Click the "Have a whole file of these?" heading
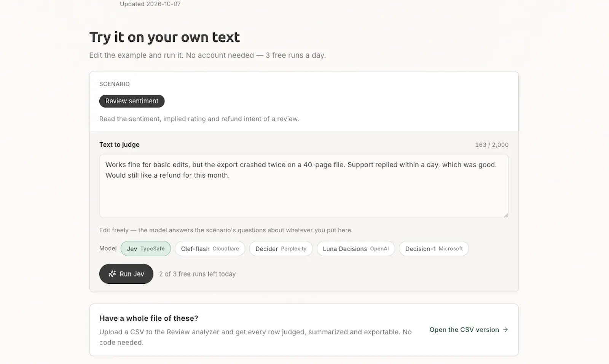Viewport: 609px width, 364px height. pyautogui.click(x=149, y=318)
